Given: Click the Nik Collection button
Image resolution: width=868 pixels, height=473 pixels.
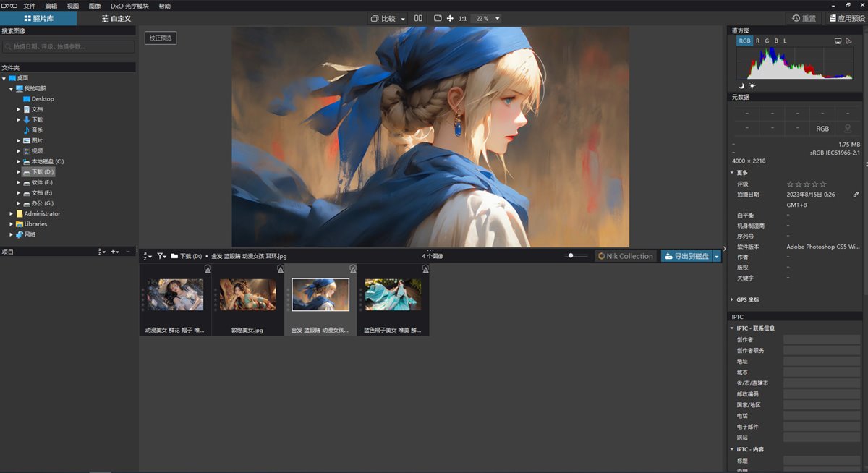Looking at the screenshot, I should (625, 256).
